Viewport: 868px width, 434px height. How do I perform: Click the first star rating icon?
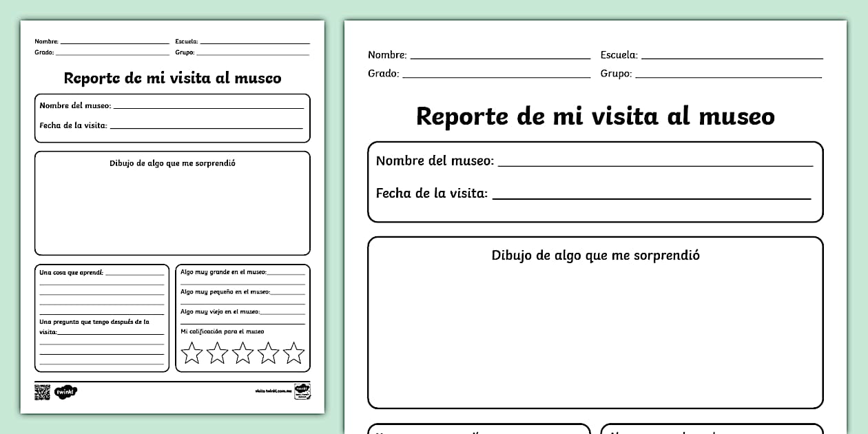click(191, 353)
